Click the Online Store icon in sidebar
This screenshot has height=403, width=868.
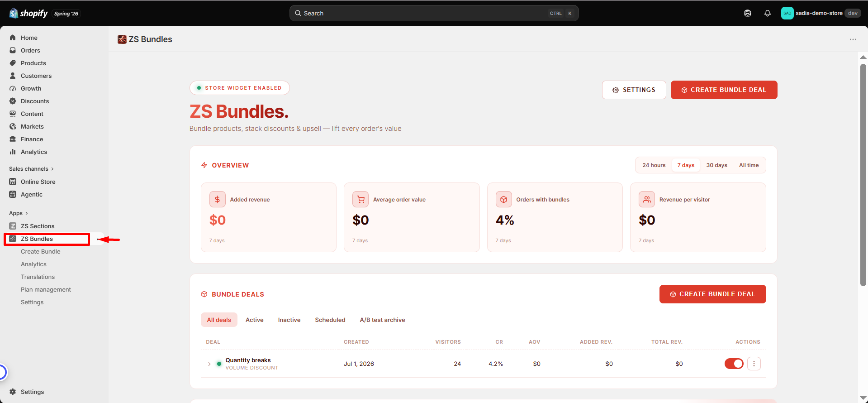[x=13, y=182]
